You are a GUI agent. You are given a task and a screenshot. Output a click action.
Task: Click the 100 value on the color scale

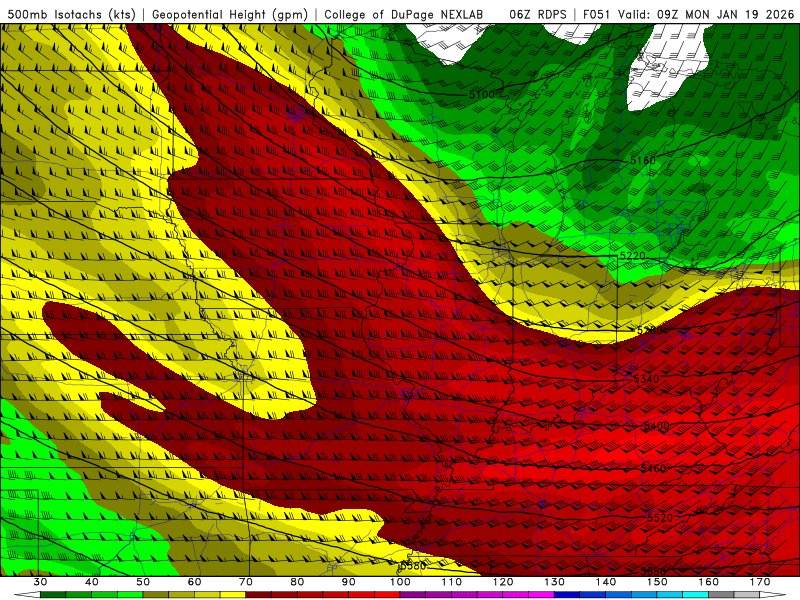400,582
